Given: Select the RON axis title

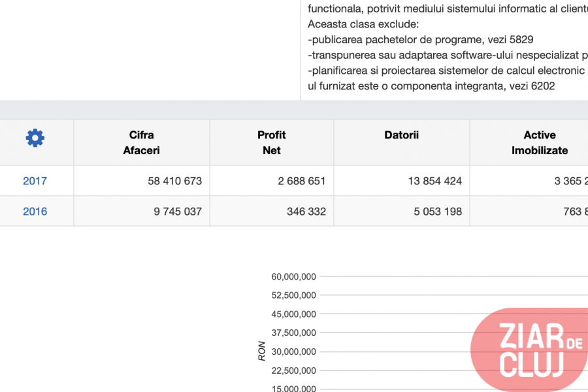Looking at the screenshot, I should click(262, 351).
